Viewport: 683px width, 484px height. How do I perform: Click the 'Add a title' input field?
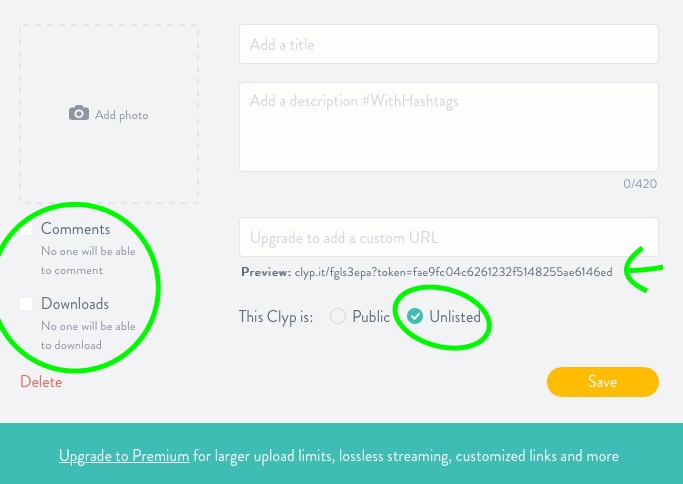(448, 45)
